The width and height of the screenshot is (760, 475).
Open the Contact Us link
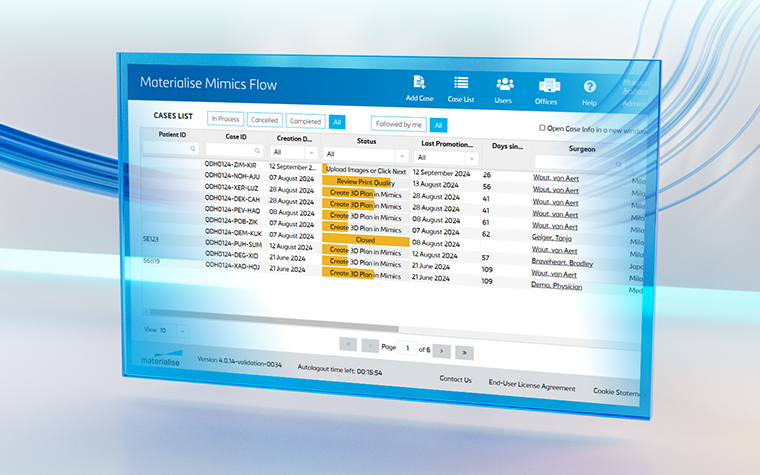click(455, 379)
